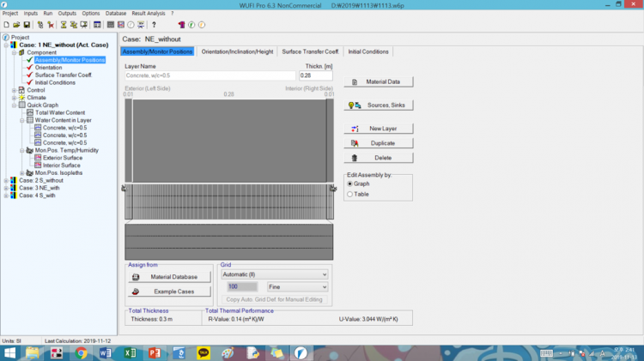Viewport: 644px width, 361px height.
Task: Expand the Case 2 S_without tree node
Action: pos(5,181)
